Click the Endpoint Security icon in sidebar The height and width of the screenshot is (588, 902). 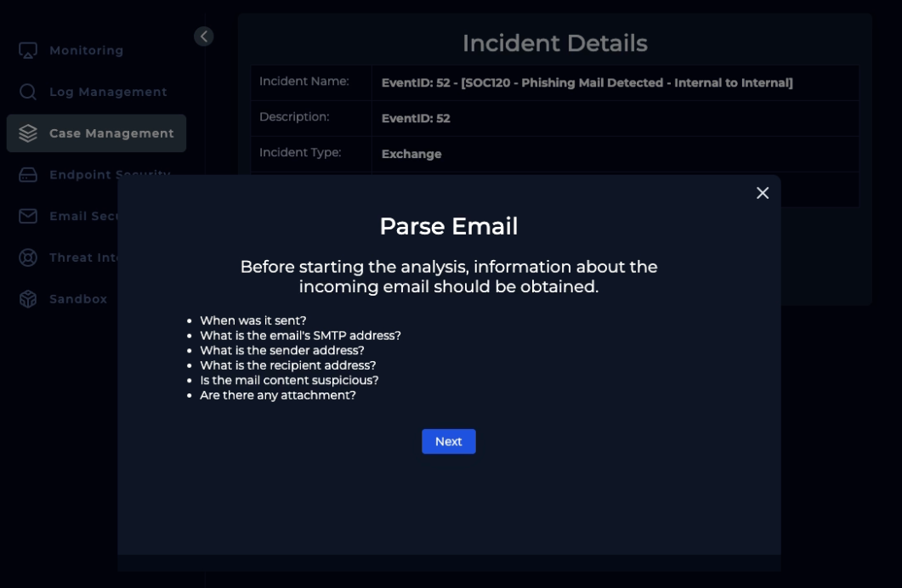(x=28, y=175)
